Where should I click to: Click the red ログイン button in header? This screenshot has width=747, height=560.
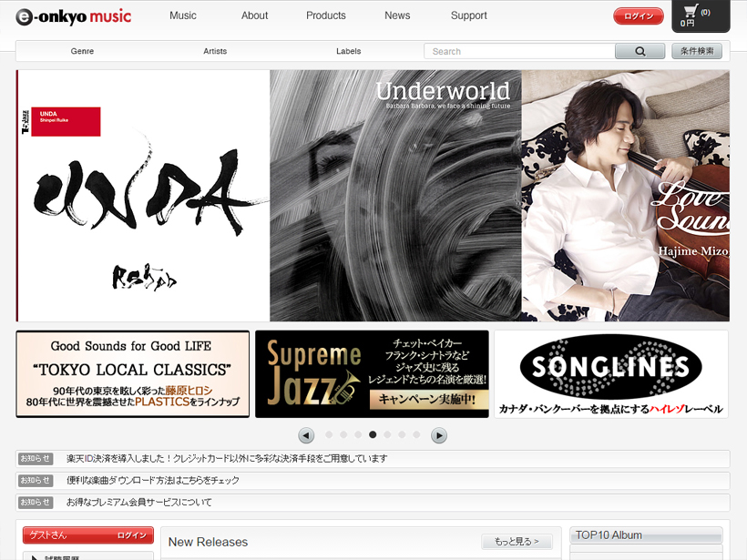(639, 15)
